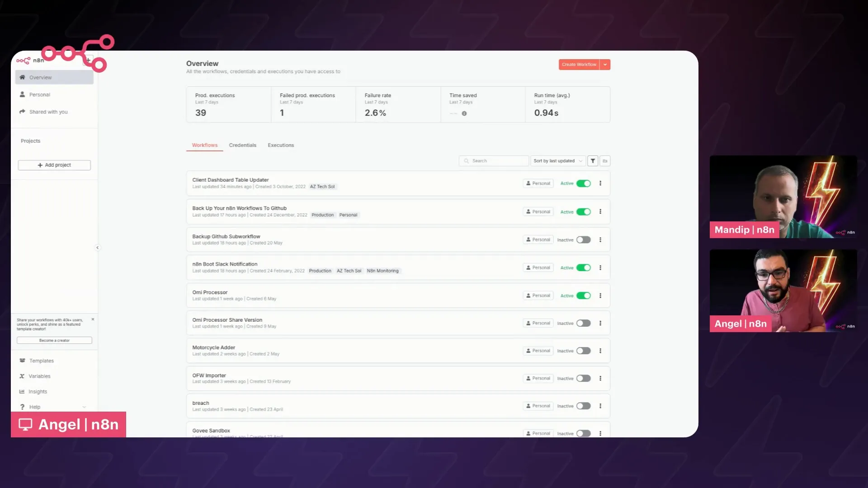868x488 pixels.
Task: Activate the OFW Importer toggle
Action: (x=584, y=379)
